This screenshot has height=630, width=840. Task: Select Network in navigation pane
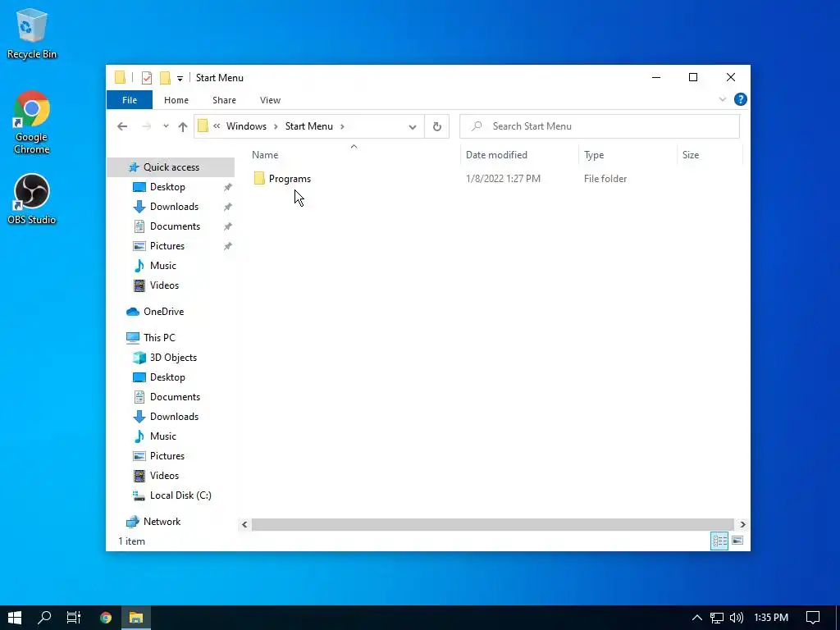(162, 522)
